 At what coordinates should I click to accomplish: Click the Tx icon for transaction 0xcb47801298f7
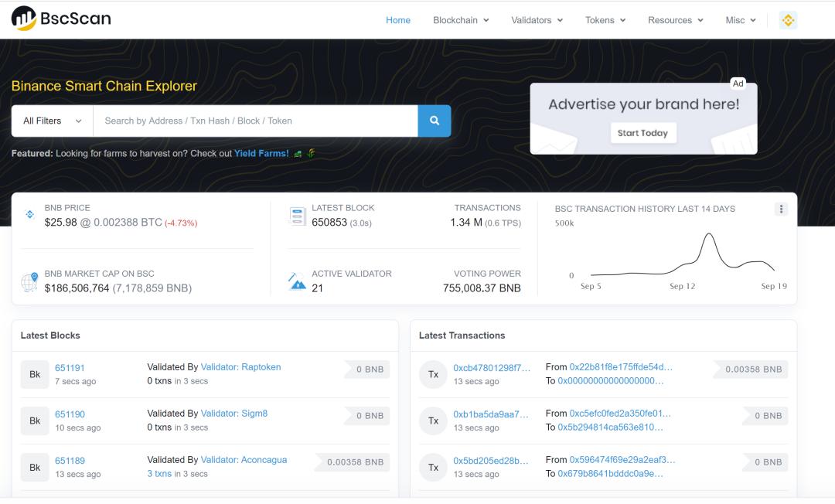433,374
